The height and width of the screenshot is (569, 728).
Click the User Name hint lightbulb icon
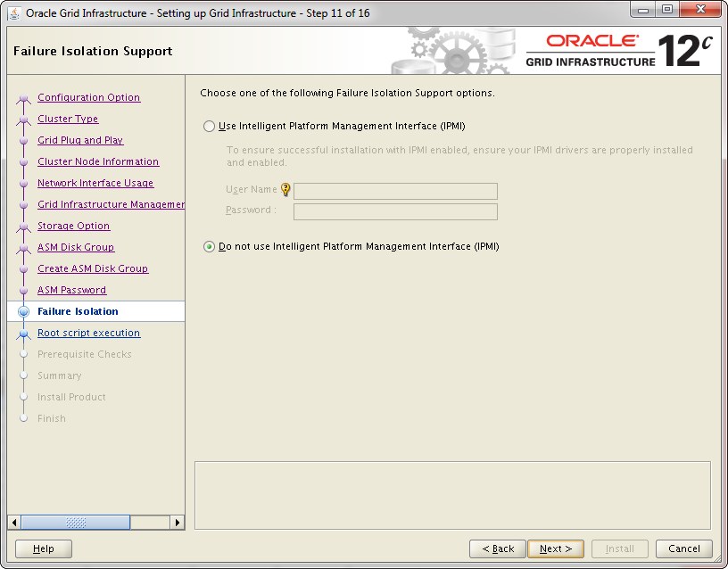click(285, 189)
